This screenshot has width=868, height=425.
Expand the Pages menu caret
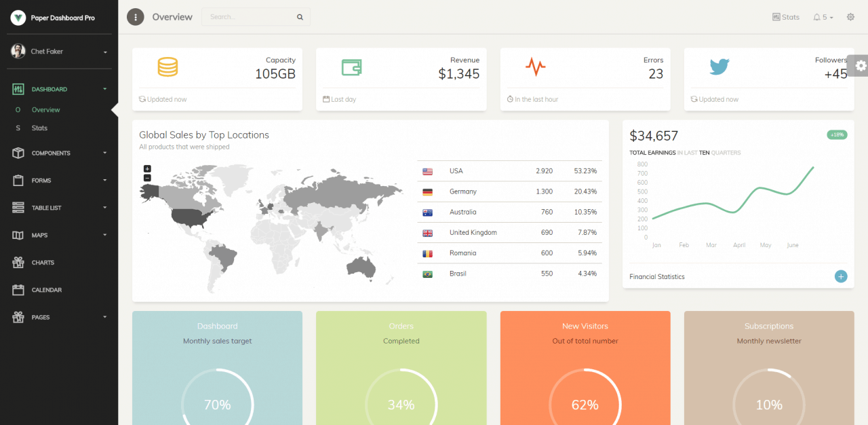[x=104, y=317]
